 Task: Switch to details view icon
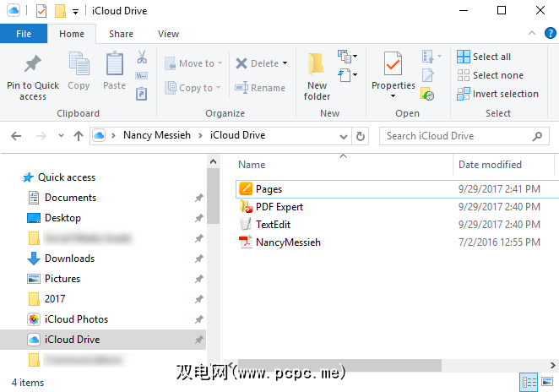529,383
